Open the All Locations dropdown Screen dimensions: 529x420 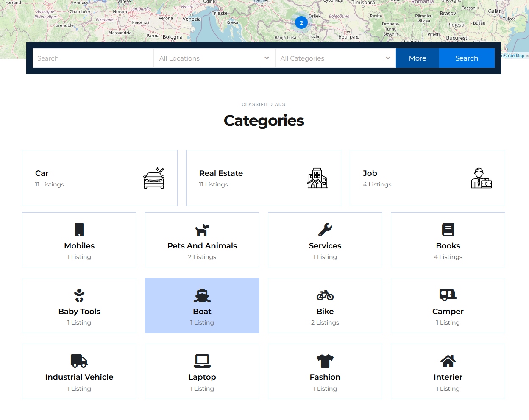214,58
